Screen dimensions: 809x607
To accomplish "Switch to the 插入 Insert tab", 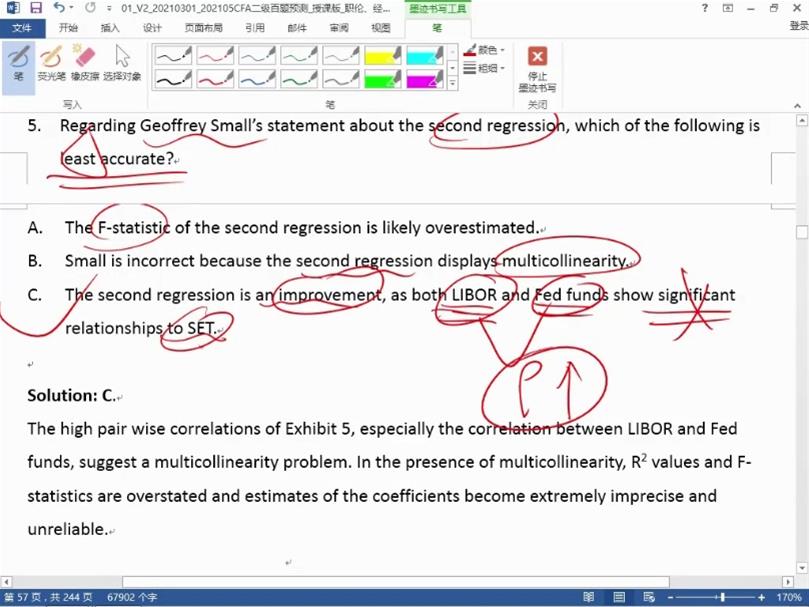I will tap(110, 28).
